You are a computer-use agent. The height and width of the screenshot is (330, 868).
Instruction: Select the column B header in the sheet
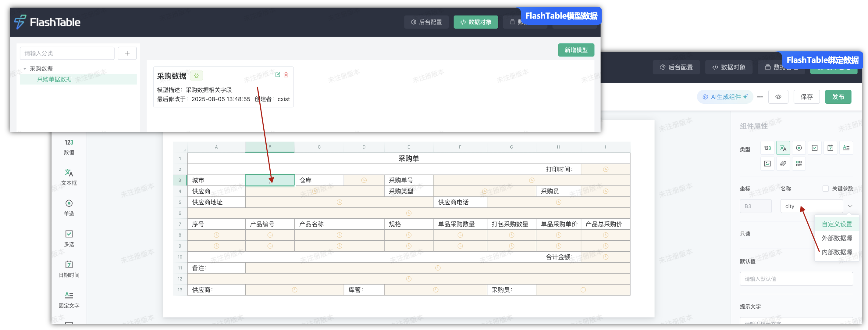[x=270, y=147]
